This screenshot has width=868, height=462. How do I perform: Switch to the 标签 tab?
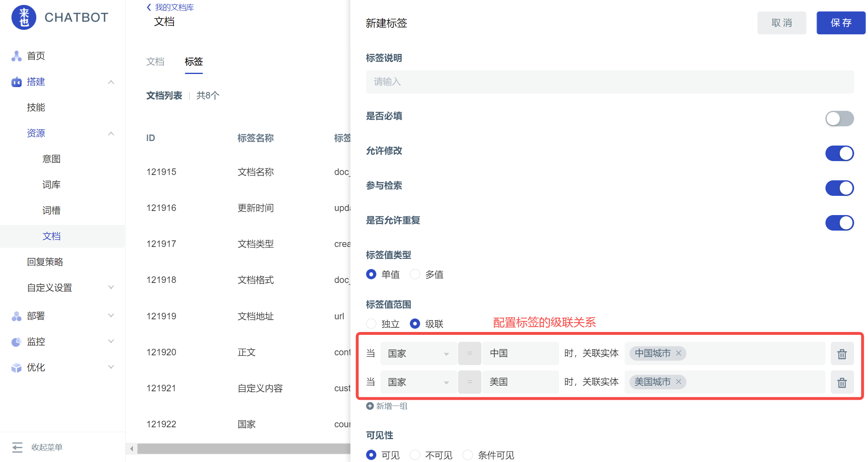(x=194, y=62)
